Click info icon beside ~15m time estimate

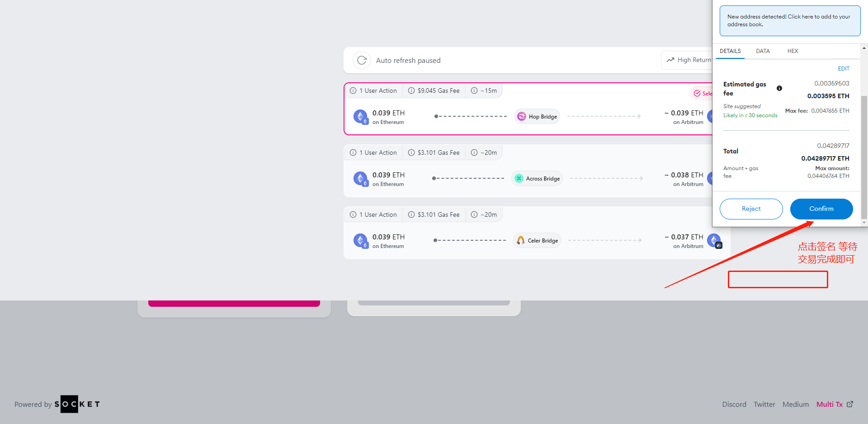tap(474, 91)
